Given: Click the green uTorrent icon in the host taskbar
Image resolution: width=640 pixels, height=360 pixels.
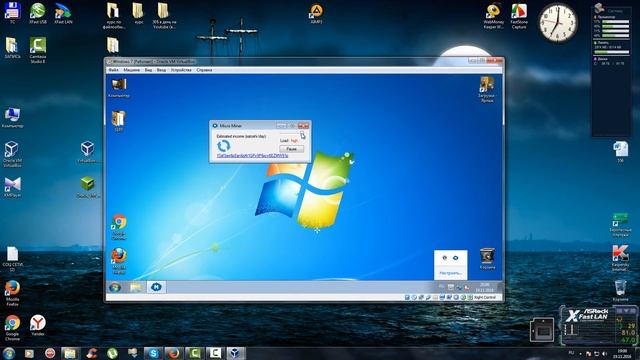Looking at the screenshot, I should 112,353.
